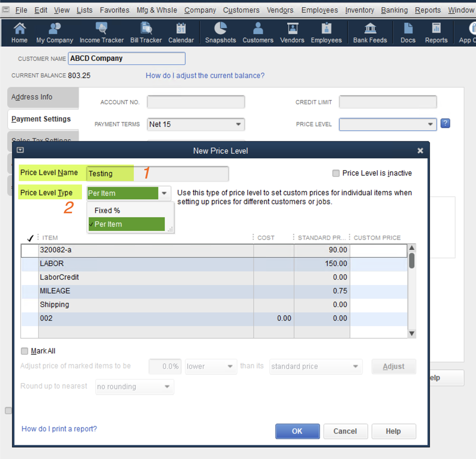Image resolution: width=476 pixels, height=459 pixels.
Task: Open 'How do I print a report?' link
Action: point(59,429)
